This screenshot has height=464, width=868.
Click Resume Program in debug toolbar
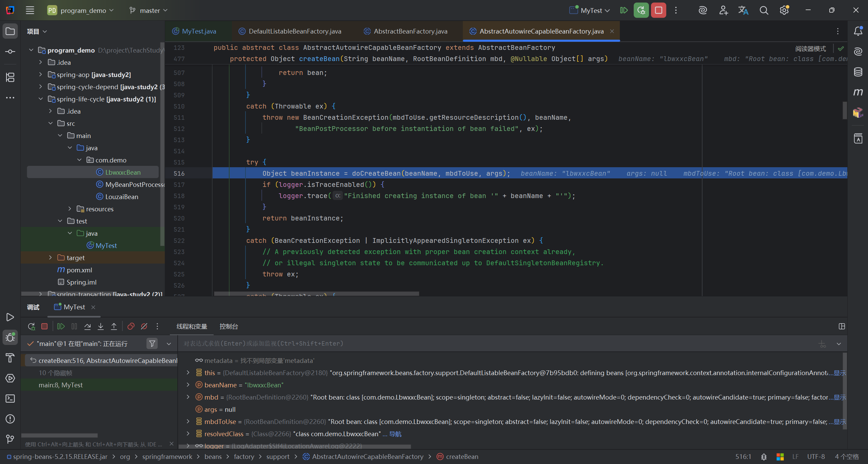point(61,326)
